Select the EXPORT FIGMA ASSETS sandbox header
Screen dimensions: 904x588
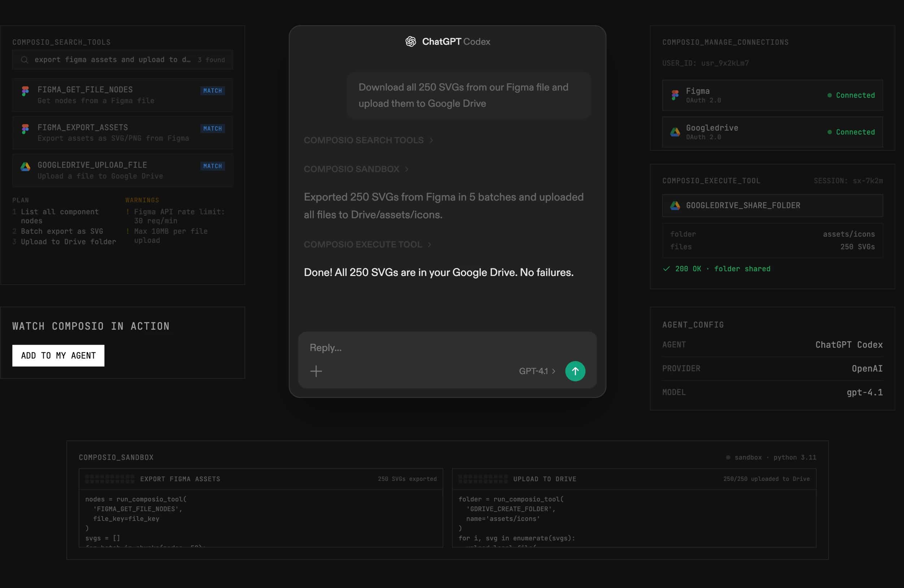[180, 479]
